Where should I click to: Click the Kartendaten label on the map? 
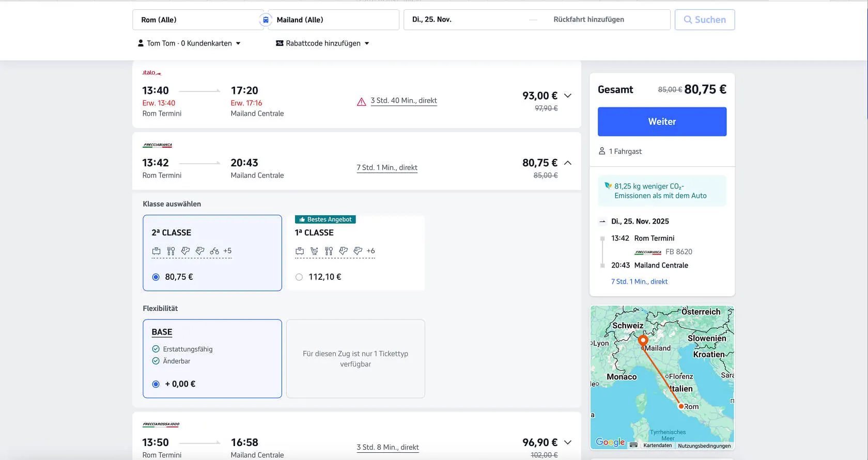coord(658,446)
